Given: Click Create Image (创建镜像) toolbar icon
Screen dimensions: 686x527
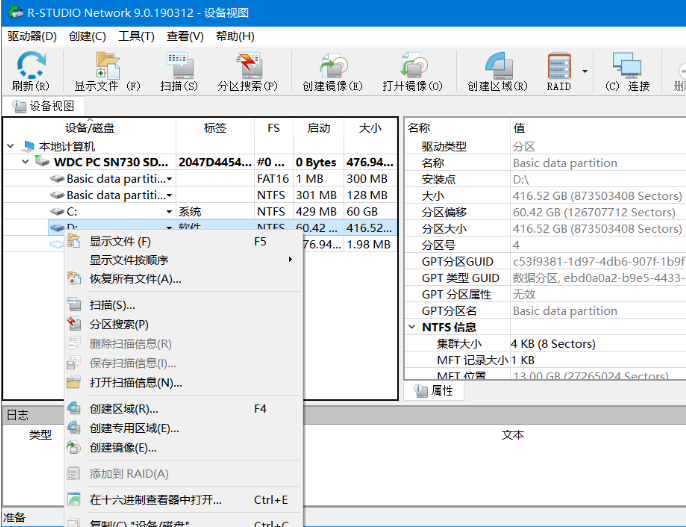Looking at the screenshot, I should 332,71.
